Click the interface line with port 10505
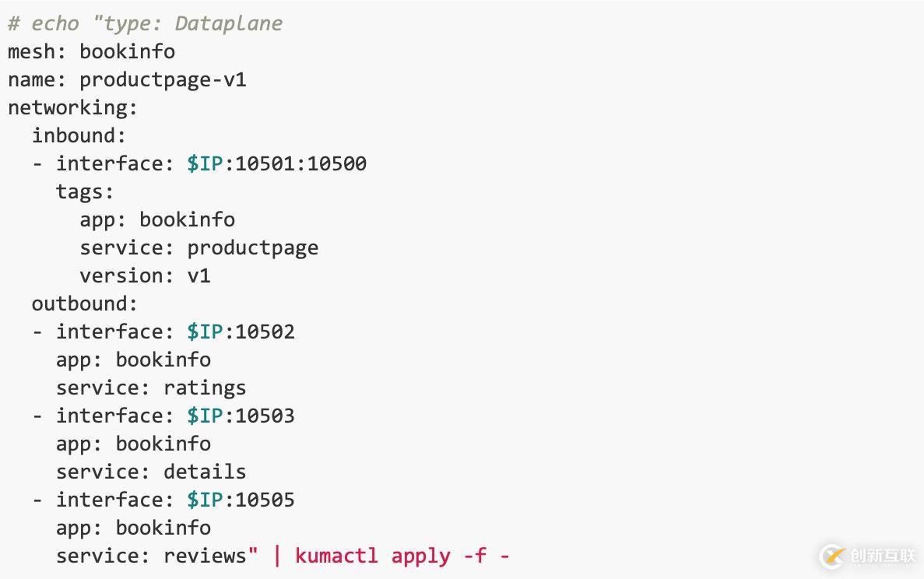 [174, 500]
